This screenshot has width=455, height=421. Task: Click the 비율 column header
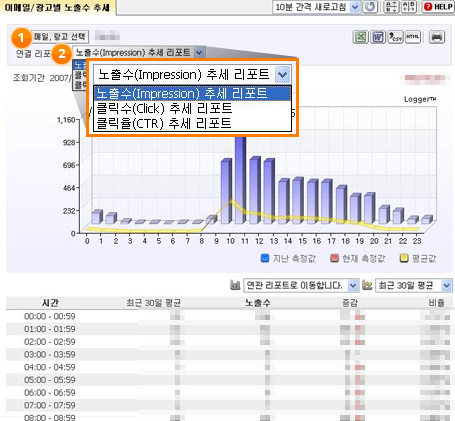(x=436, y=303)
